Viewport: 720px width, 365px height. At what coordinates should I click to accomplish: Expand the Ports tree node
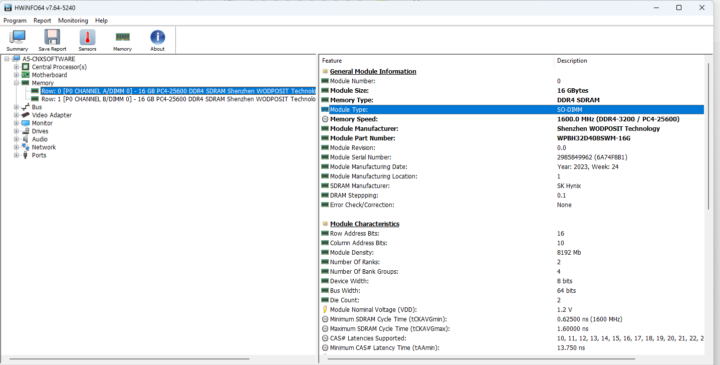click(x=16, y=155)
